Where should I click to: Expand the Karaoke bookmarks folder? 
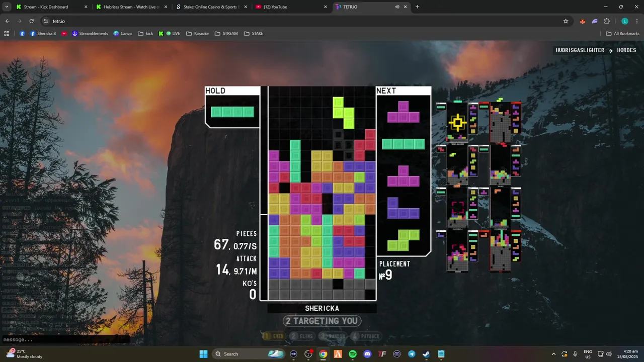[197, 34]
